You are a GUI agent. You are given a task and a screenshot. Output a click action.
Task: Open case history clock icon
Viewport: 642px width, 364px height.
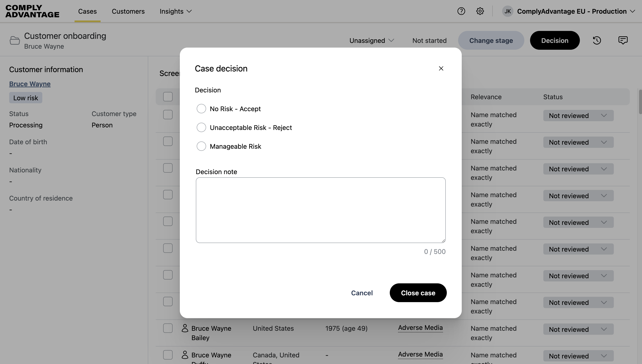pos(597,40)
